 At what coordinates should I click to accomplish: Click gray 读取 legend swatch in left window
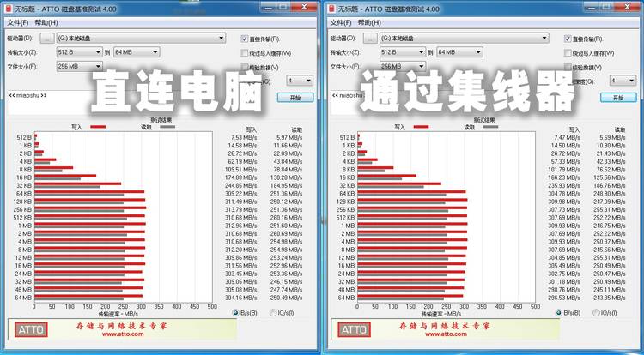pyautogui.click(x=167, y=127)
